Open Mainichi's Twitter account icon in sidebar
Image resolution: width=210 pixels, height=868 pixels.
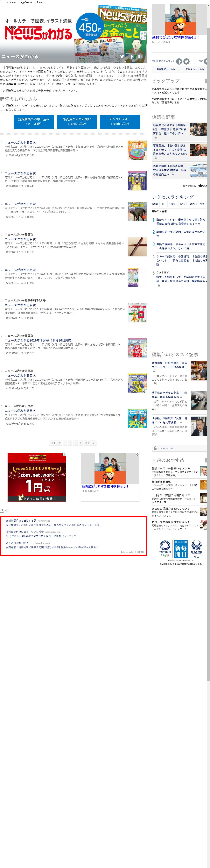186,61
